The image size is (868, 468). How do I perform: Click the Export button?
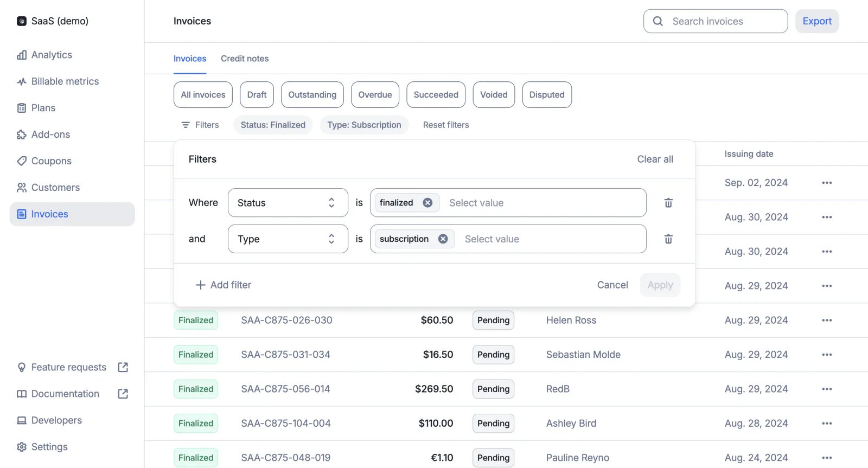pos(817,21)
